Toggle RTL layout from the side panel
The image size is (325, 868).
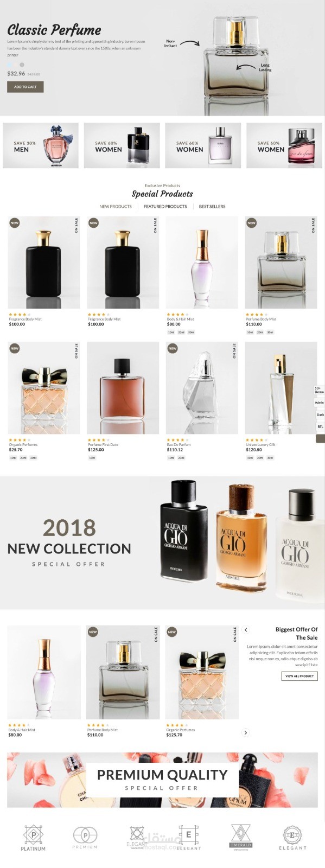(x=320, y=426)
